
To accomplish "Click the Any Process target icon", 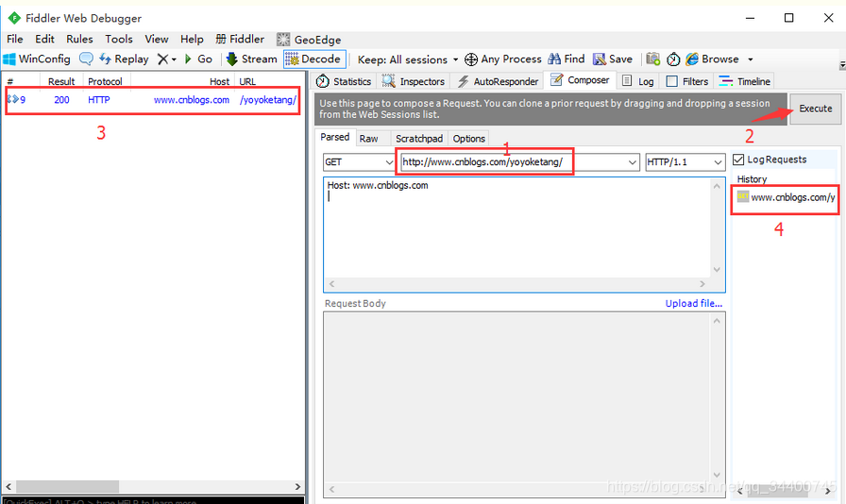I will pyautogui.click(x=503, y=59).
